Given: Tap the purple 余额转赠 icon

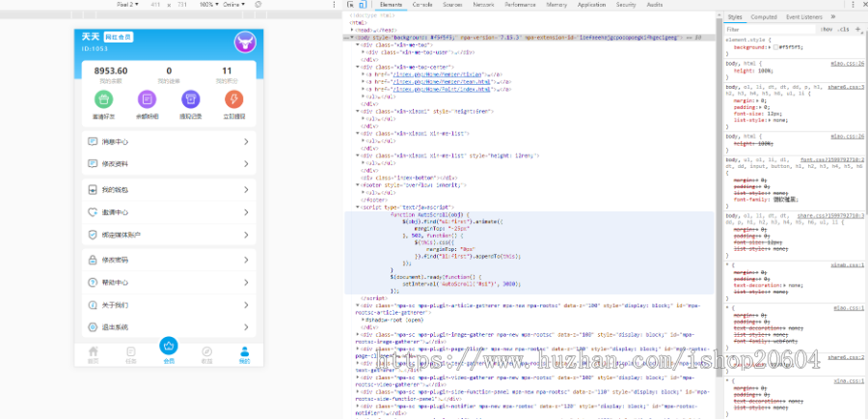Looking at the screenshot, I should click(147, 98).
